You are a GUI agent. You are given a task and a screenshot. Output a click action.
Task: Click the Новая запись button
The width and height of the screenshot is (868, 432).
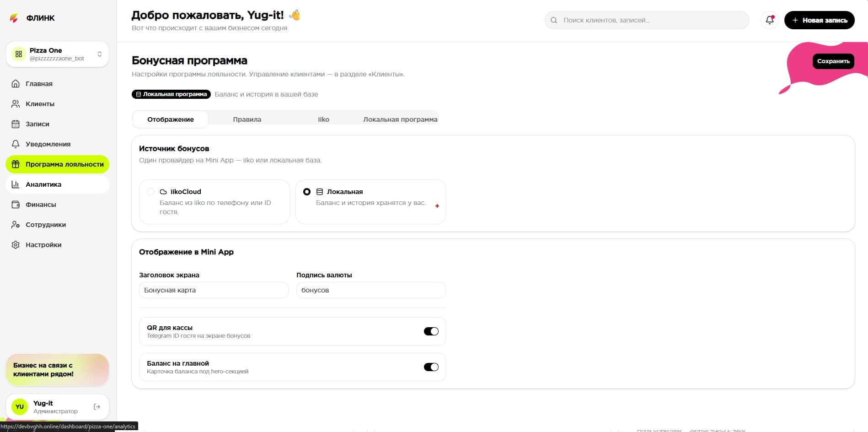tap(819, 20)
